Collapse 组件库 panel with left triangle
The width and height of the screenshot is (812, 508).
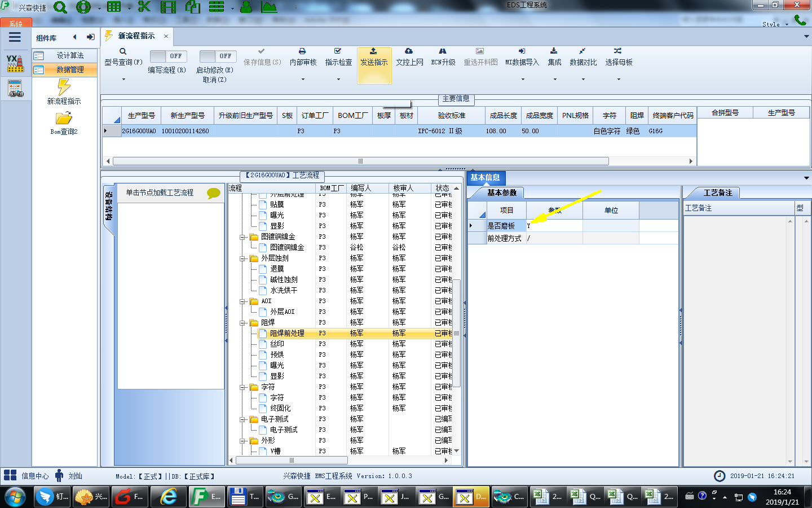click(x=74, y=37)
